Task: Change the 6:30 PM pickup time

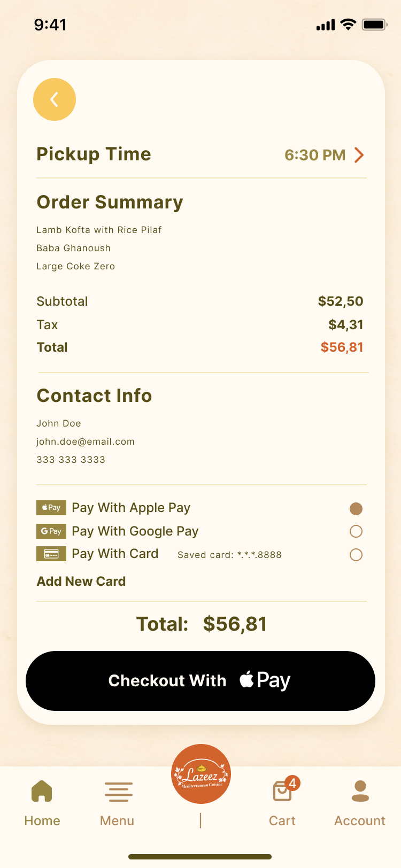Action: click(x=315, y=155)
